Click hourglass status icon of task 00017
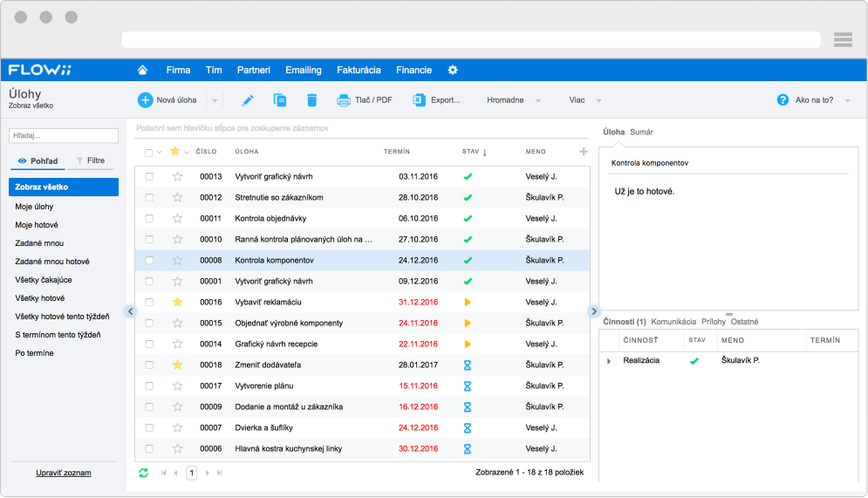 pos(468,385)
